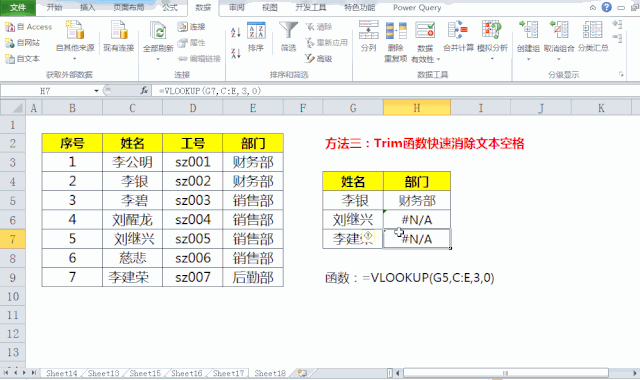Click Insert Worksheet icon after Sheet18
This screenshot has width=640, height=380.
(x=302, y=373)
